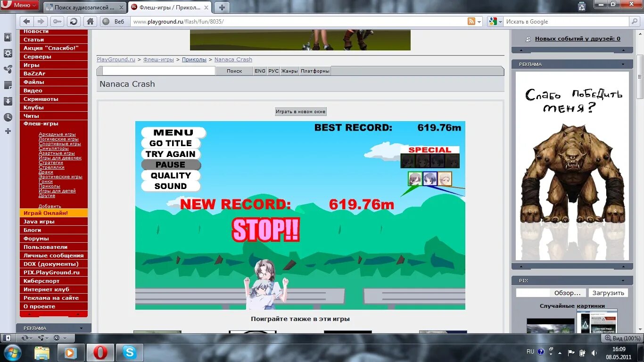Click the Искать в Google search field
This screenshot has width=644, height=362.
567,22
